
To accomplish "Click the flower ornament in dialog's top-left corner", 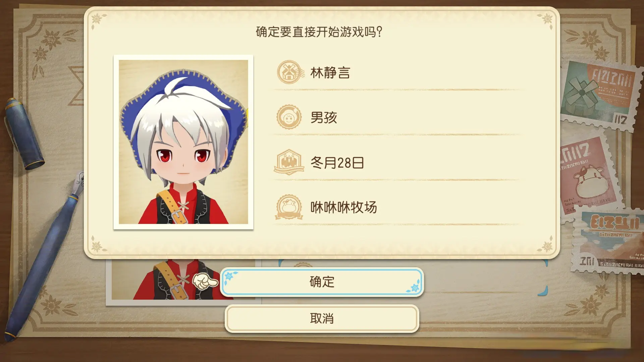I will pos(98,19).
